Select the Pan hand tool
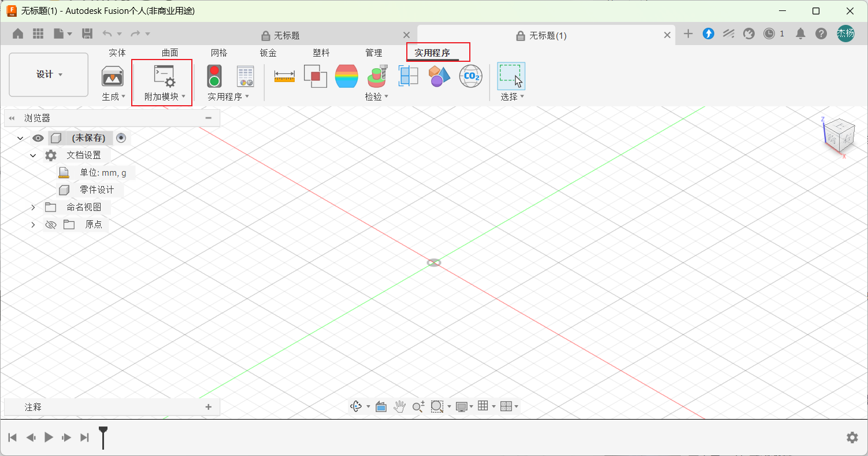868x456 pixels. point(399,406)
